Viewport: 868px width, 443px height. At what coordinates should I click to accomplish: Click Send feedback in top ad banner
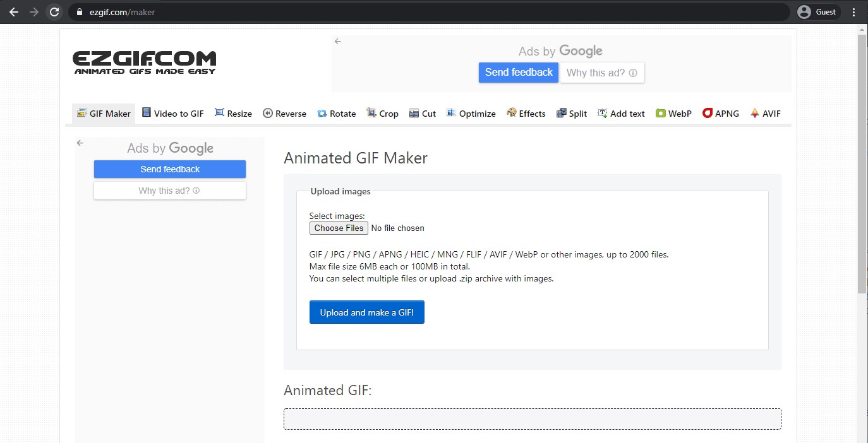[x=519, y=73]
